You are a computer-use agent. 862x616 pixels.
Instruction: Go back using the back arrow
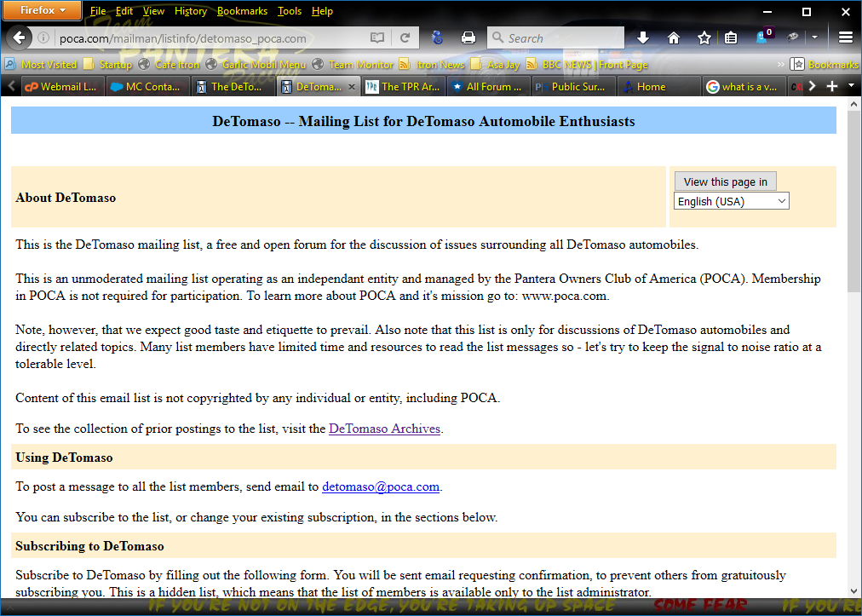click(x=20, y=38)
